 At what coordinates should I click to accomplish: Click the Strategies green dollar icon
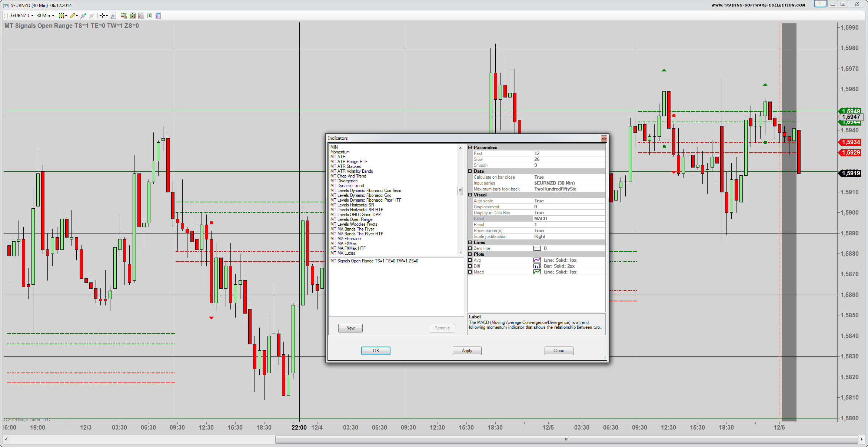[x=150, y=16]
